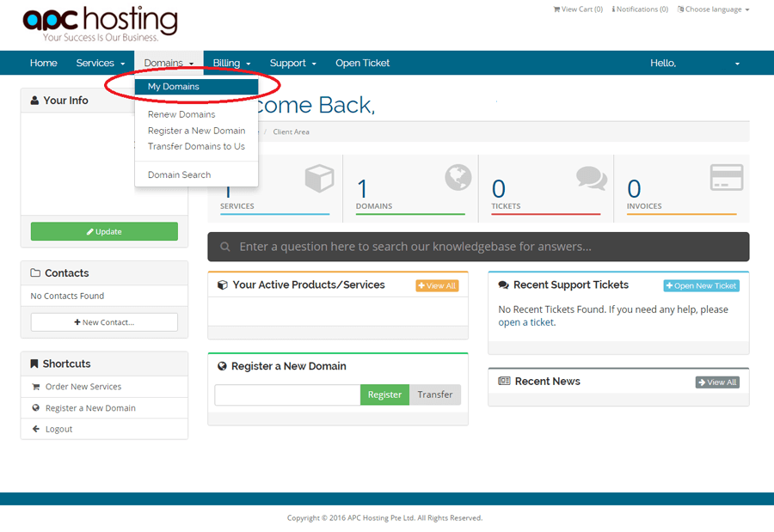The image size is (774, 532).
Task: Click the knowledgebase search magnifier icon
Action: pos(225,247)
